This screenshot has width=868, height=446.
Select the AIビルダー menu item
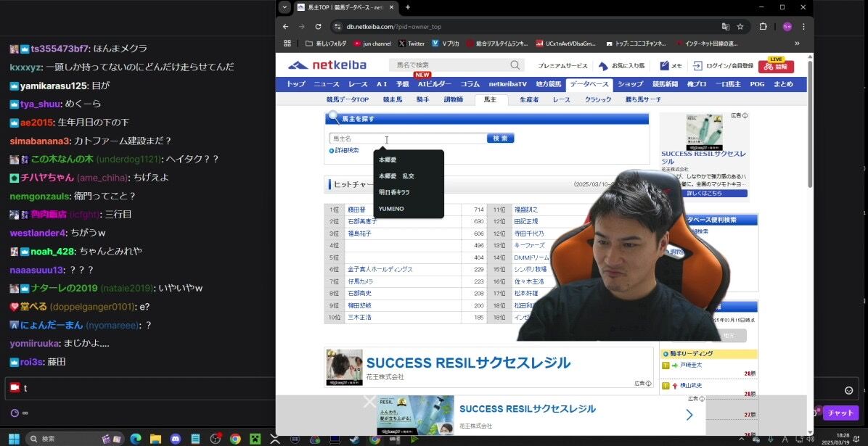click(x=435, y=84)
